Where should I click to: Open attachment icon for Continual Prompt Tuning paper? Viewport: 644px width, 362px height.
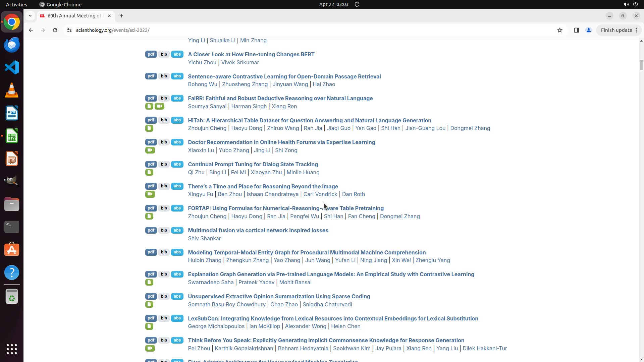[149, 172]
